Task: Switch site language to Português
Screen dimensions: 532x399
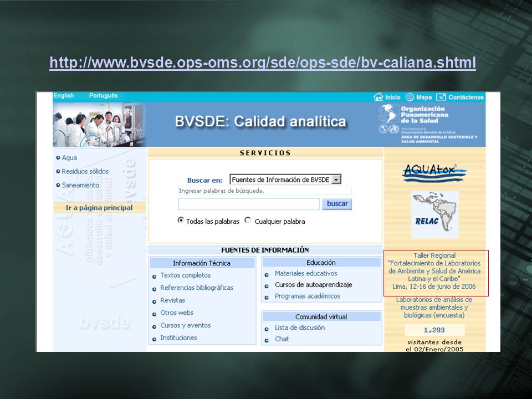Action: point(103,96)
